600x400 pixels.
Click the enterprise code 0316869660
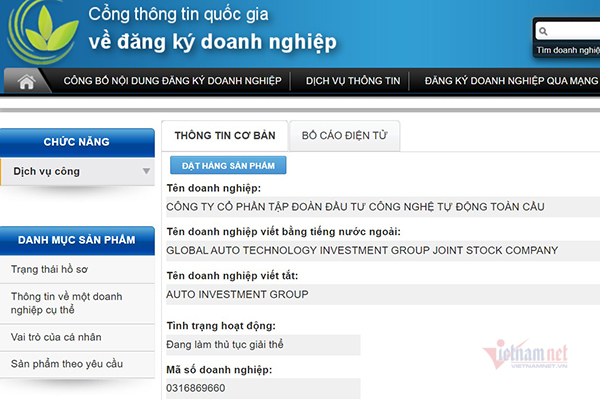(196, 388)
